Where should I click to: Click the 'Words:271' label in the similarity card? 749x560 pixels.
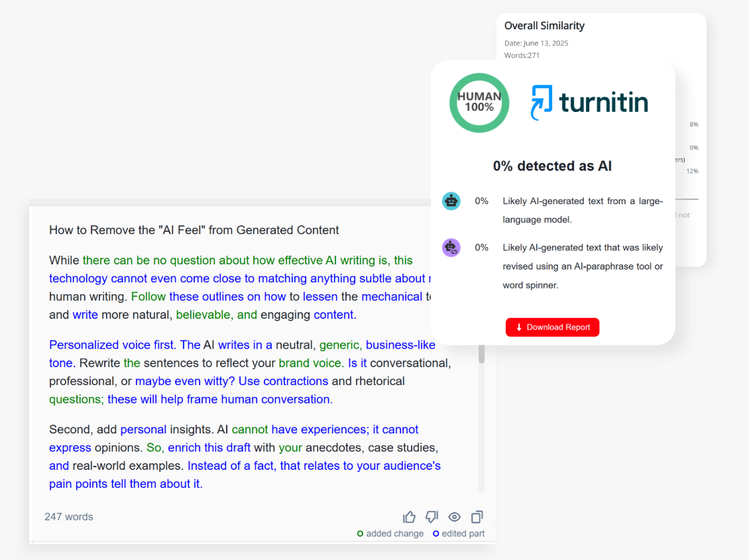[522, 55]
